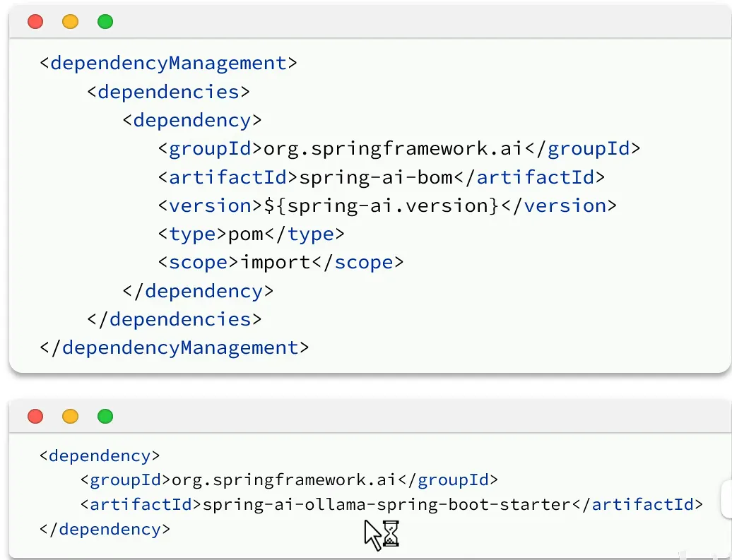The width and height of the screenshot is (732, 560).
Task: Select the spring-ai-ollama-spring-boot-starter text
Action: coord(386,504)
